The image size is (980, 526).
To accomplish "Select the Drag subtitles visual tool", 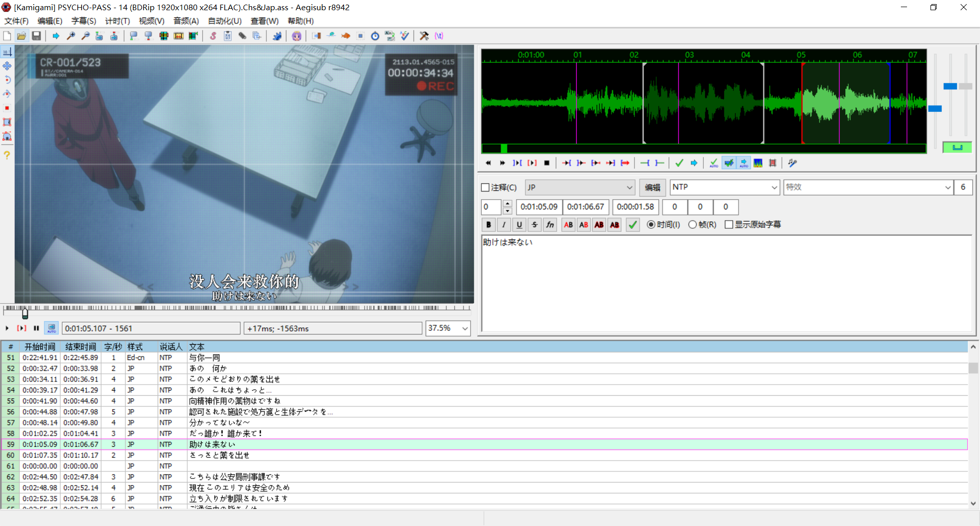I will tap(7, 66).
